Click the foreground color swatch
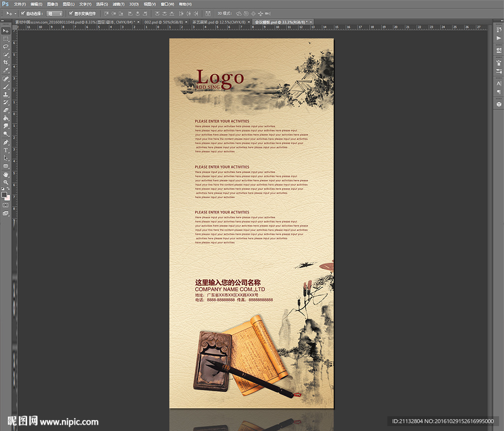Image resolution: width=504 pixels, height=431 pixels. (x=4, y=194)
